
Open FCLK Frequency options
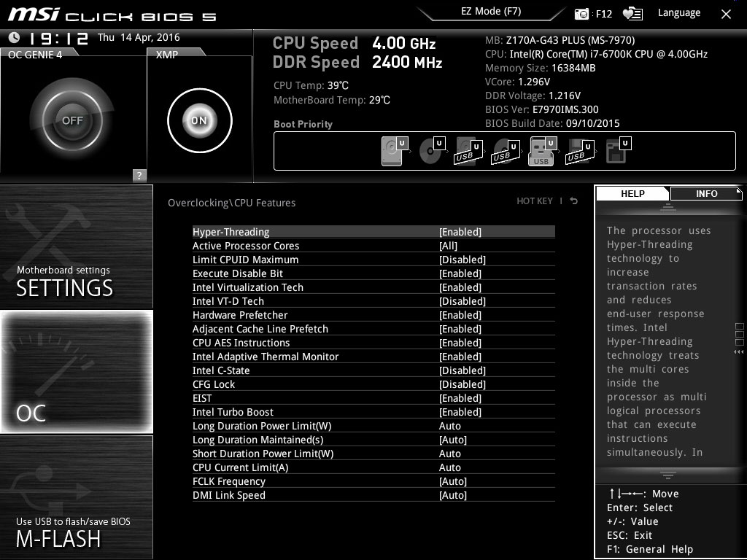point(373,481)
